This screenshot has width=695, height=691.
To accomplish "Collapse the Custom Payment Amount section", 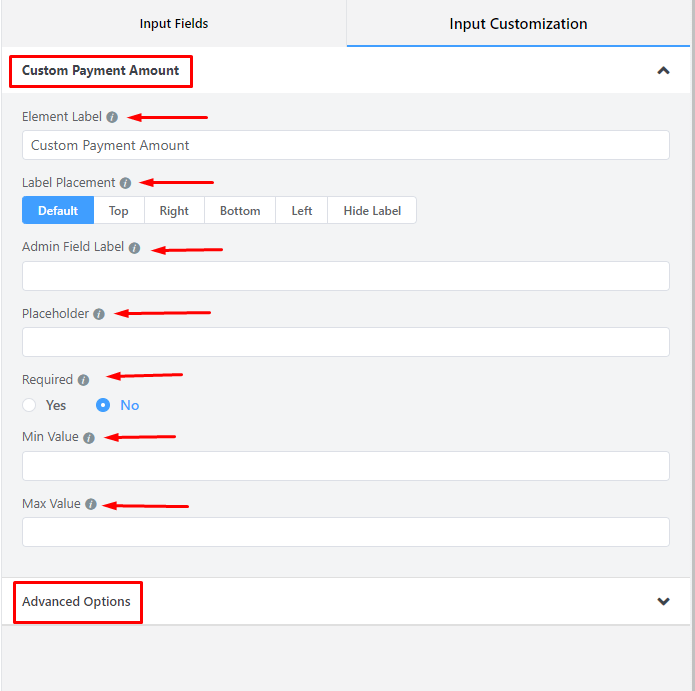I will point(663,71).
